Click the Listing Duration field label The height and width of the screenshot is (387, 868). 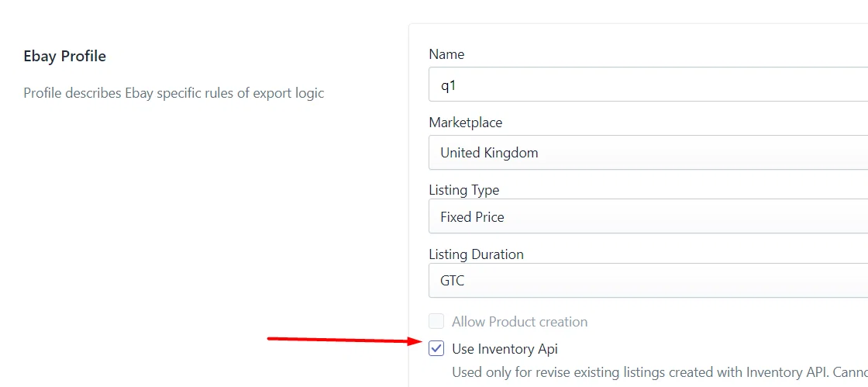coord(476,254)
